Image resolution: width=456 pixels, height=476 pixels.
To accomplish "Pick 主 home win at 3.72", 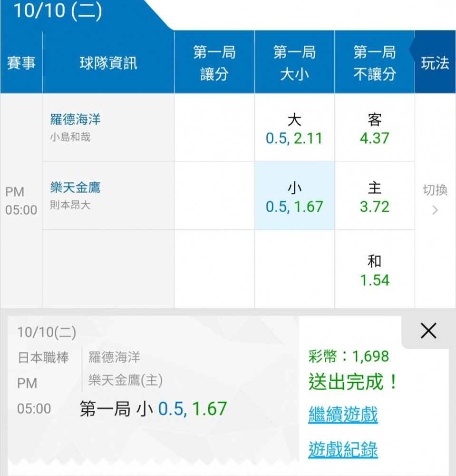I will 374,196.
